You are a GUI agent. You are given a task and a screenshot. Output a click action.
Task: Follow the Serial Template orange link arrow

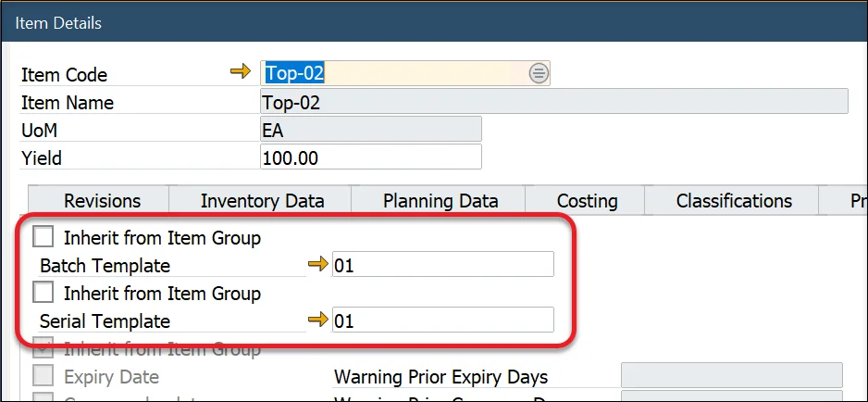317,320
